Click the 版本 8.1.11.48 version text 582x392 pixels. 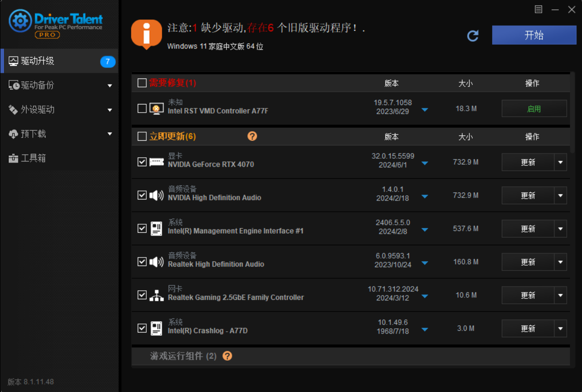click(31, 382)
